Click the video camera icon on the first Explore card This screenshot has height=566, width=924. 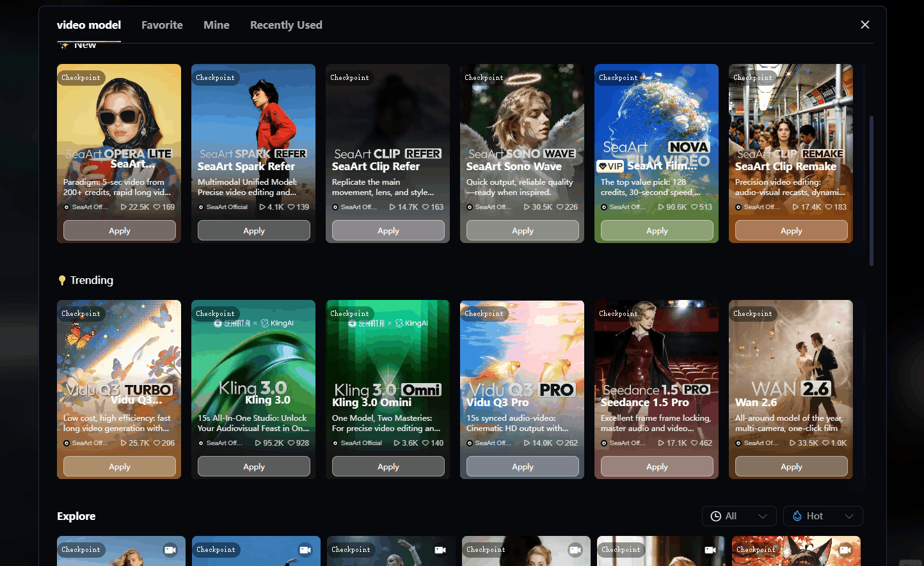tap(170, 549)
